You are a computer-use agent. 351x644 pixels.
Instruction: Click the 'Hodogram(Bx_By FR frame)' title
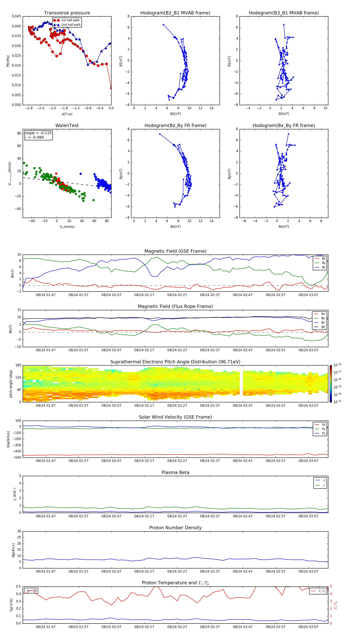point(284,125)
